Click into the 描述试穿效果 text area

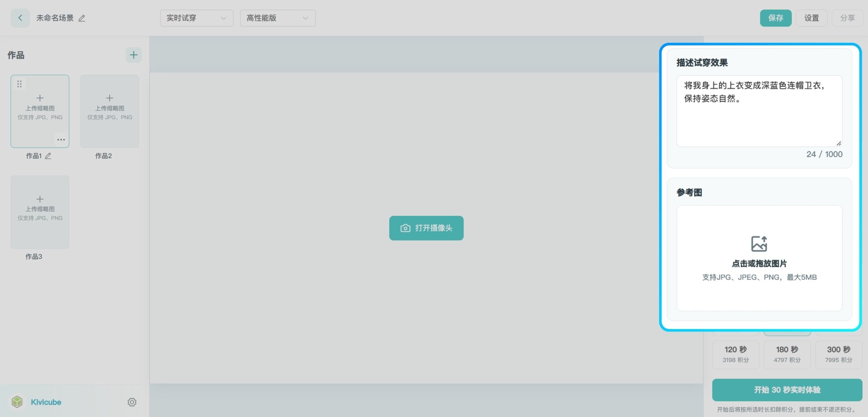(759, 111)
